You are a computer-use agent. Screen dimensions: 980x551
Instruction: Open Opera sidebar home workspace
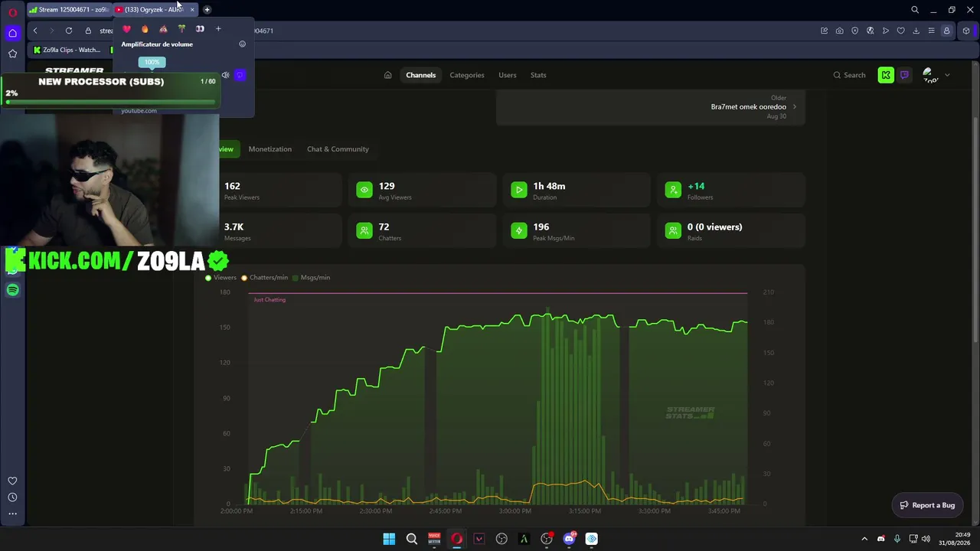click(x=12, y=33)
